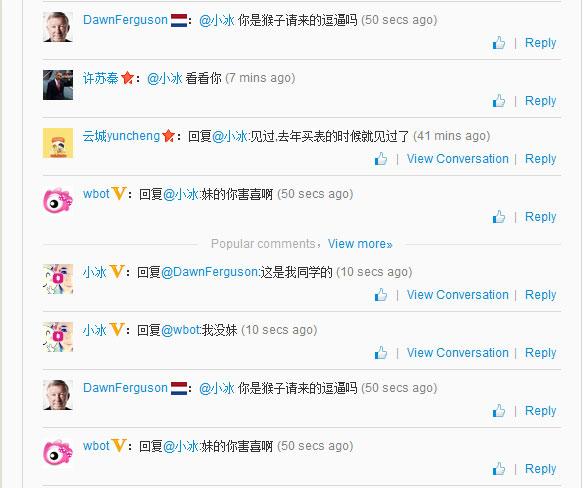This screenshot has width=583, height=488.
Task: Click View more popular comments link
Action: pyautogui.click(x=360, y=244)
